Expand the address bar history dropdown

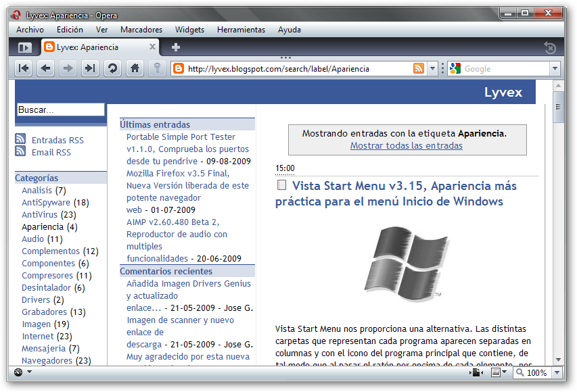[x=433, y=69]
